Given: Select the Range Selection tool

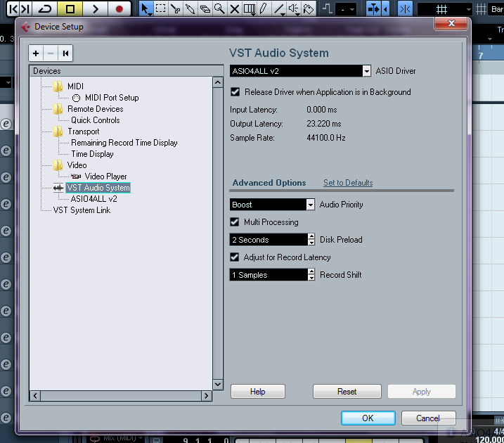Looking at the screenshot, I should (160, 8).
